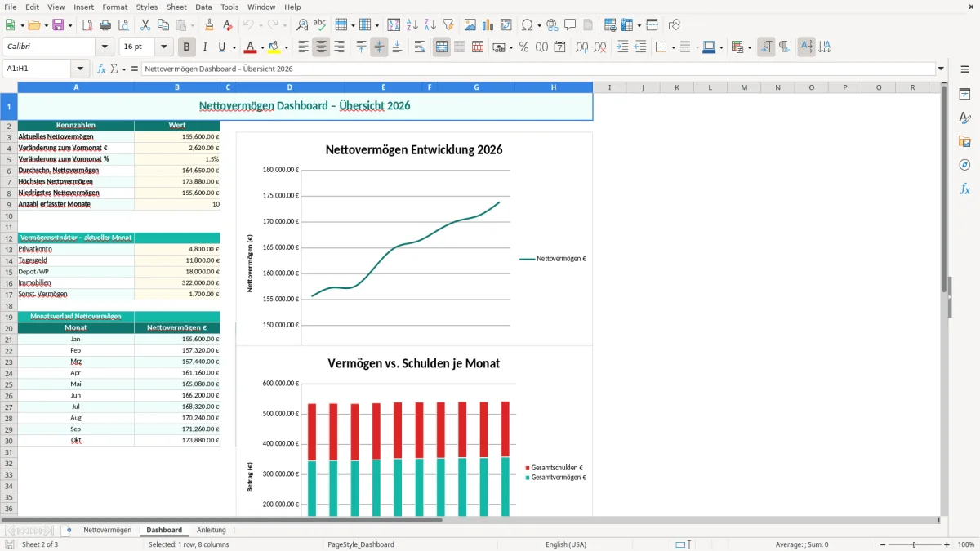
Task: Toggle Underline formatting
Action: point(222,47)
